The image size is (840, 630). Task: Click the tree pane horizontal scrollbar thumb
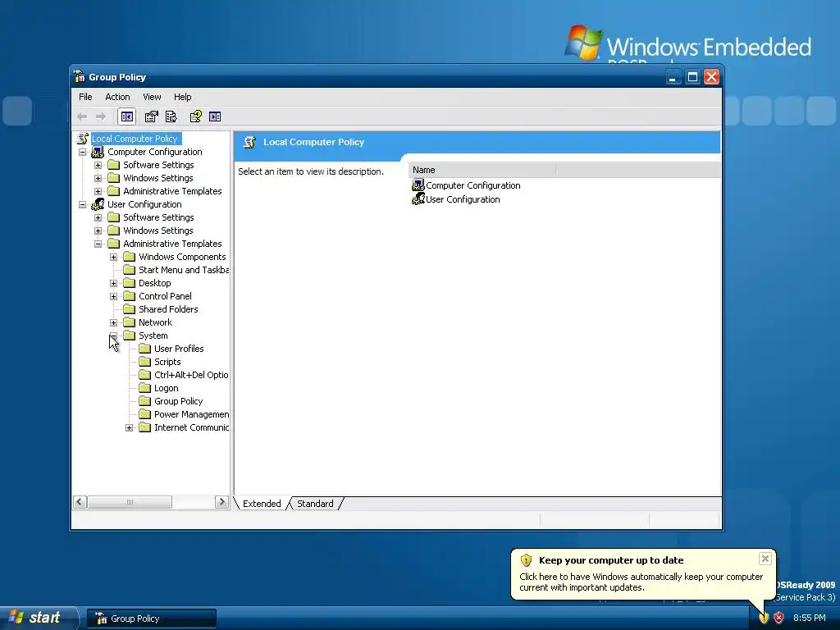[x=130, y=502]
